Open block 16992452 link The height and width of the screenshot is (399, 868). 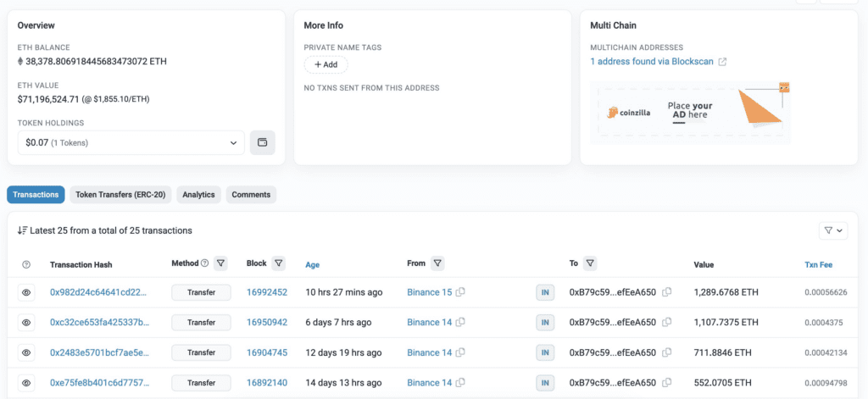[267, 292]
